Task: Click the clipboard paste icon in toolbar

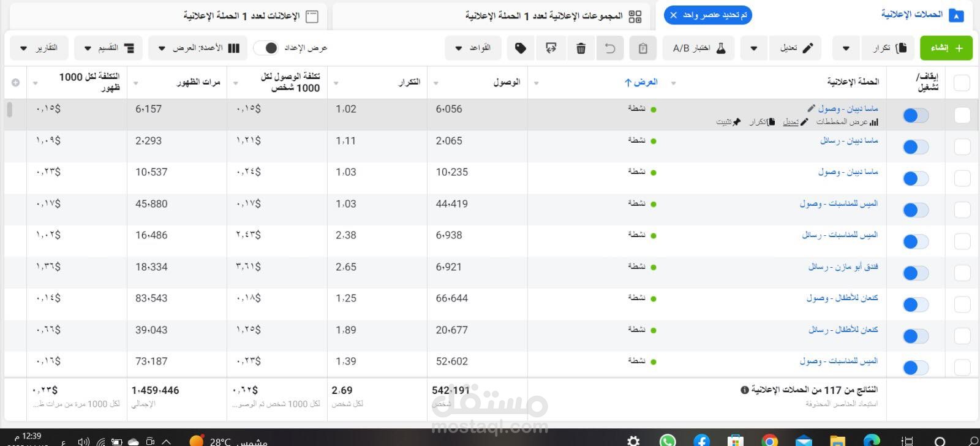Action: [x=643, y=48]
